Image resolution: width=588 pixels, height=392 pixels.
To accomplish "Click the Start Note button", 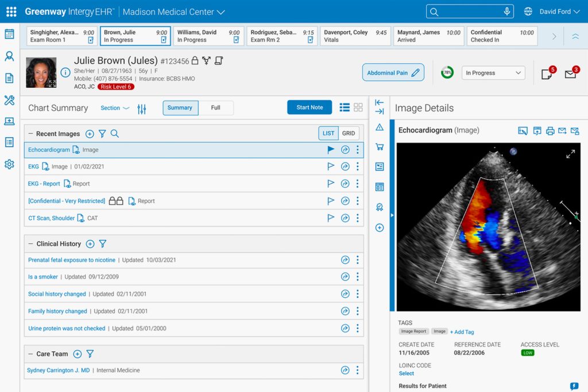I will click(310, 107).
